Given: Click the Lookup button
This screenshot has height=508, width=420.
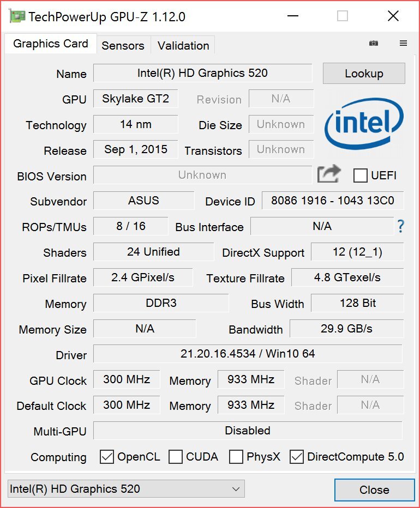Looking at the screenshot, I should pyautogui.click(x=363, y=74).
